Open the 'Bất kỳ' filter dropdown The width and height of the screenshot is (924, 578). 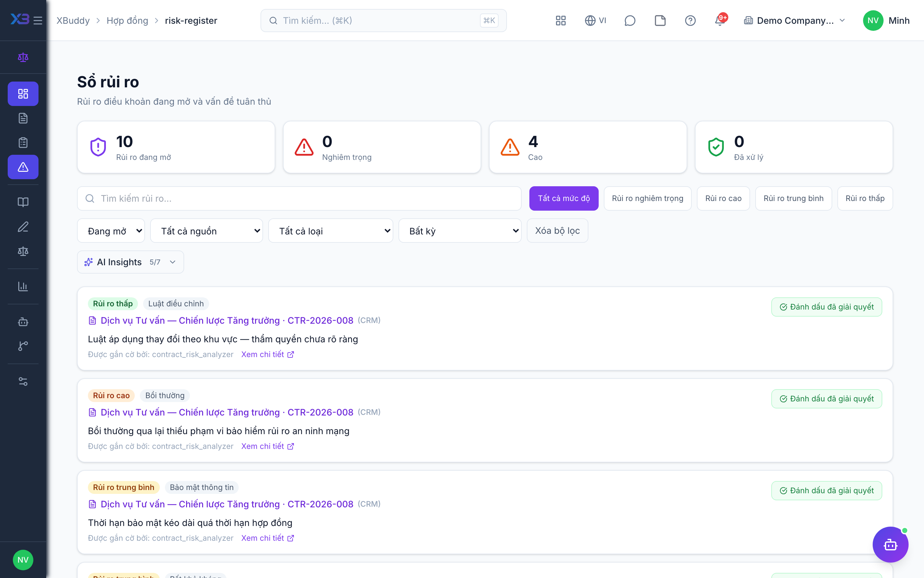point(460,231)
